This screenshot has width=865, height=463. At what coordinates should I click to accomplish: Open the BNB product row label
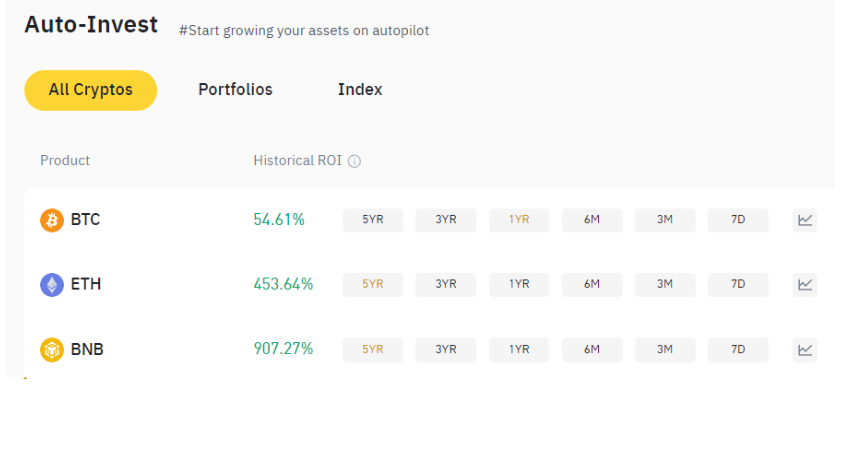click(87, 350)
